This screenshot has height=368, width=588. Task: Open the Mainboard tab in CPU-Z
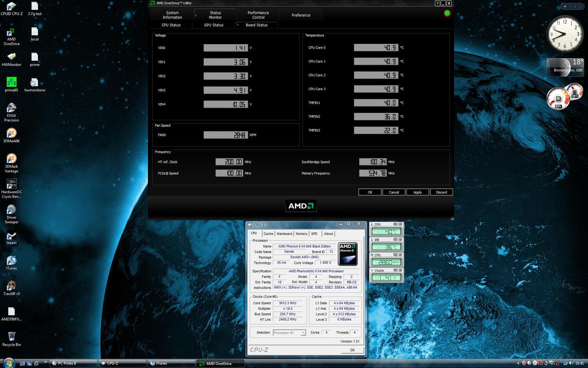coord(284,234)
